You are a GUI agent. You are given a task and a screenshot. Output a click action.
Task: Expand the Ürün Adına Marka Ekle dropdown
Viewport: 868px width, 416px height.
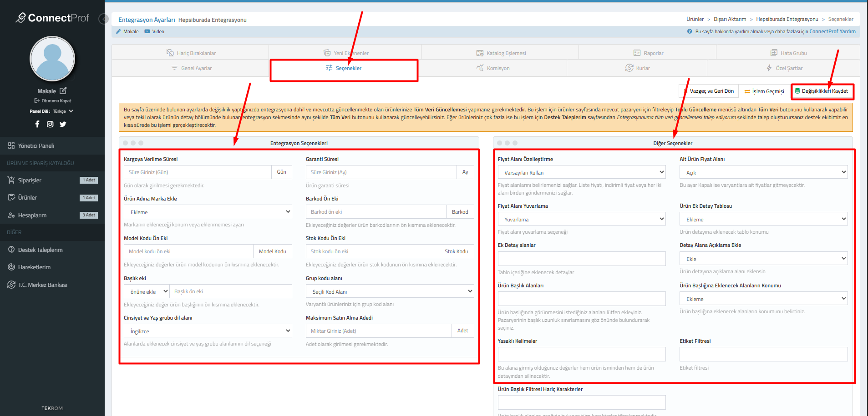tap(208, 212)
